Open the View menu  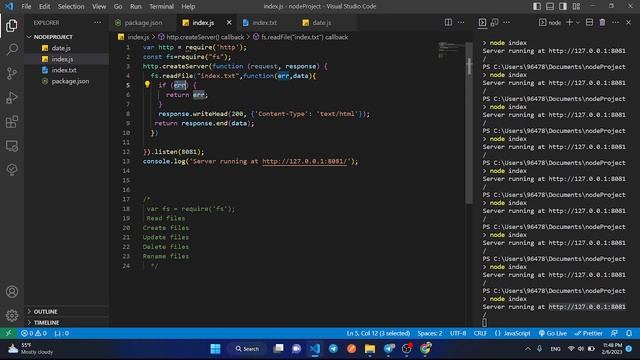coord(99,6)
